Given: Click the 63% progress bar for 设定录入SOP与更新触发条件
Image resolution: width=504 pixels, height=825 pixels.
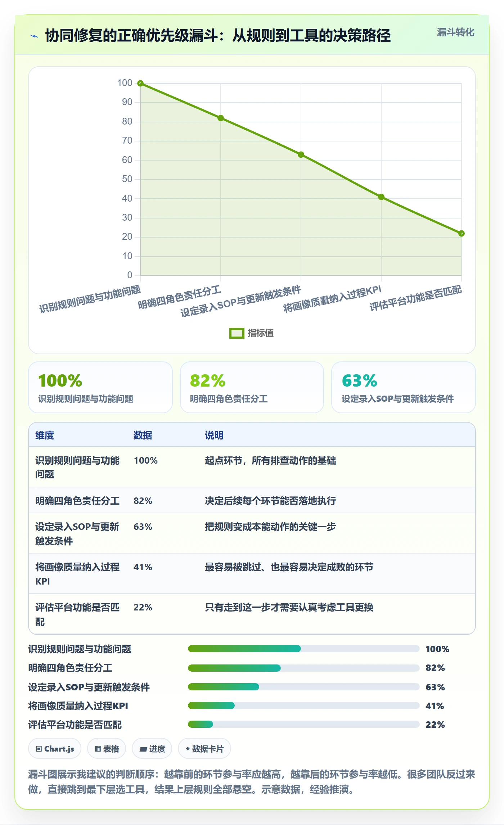Looking at the screenshot, I should (x=303, y=687).
